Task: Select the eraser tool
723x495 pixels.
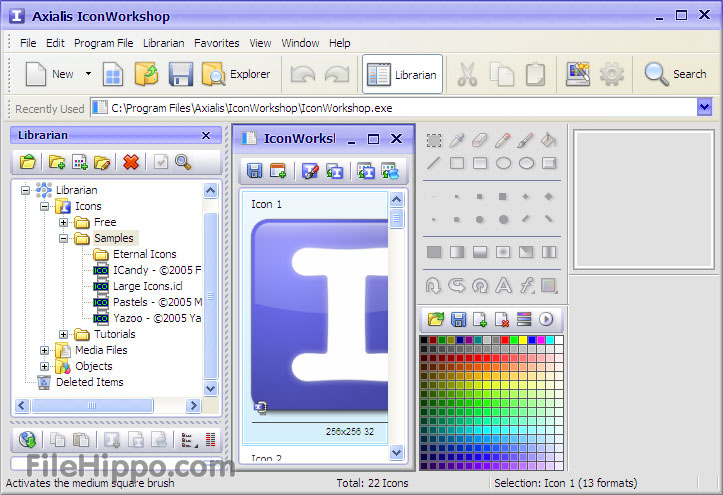Action: 480,140
